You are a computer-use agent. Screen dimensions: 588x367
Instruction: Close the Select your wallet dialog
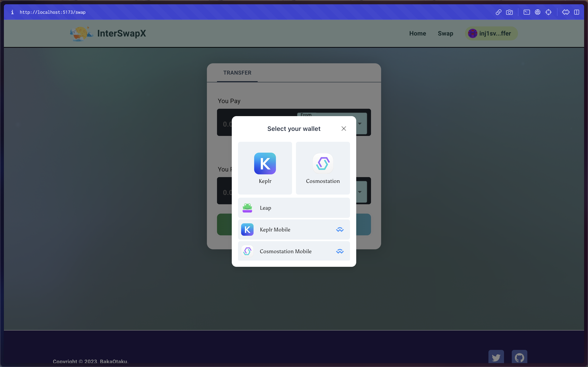point(344,129)
